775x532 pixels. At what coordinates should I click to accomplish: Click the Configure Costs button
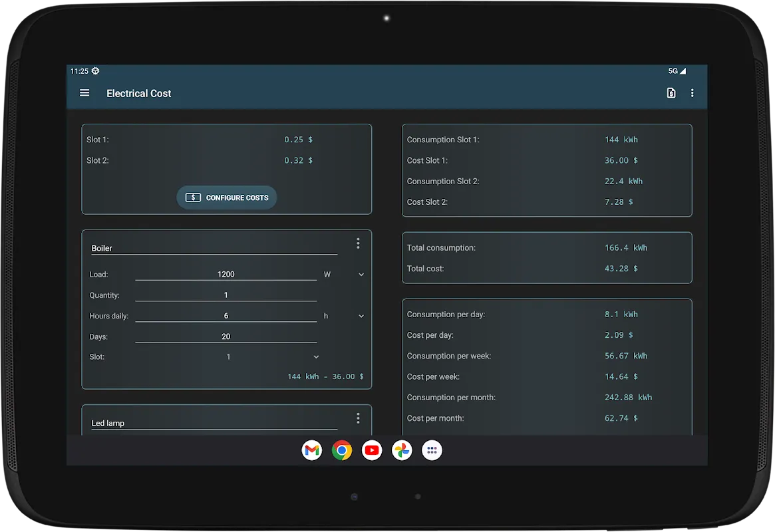click(227, 198)
